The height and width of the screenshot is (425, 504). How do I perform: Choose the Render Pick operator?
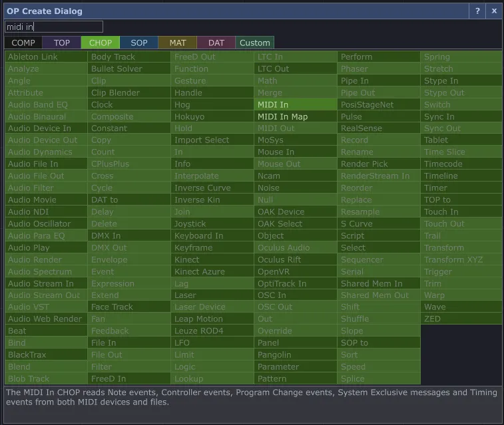[379, 164]
